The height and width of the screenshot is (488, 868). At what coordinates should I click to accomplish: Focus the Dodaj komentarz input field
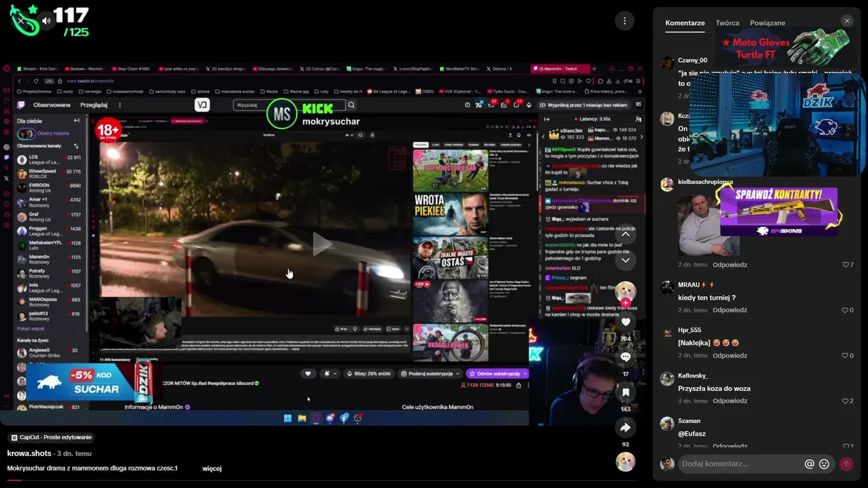click(741, 464)
